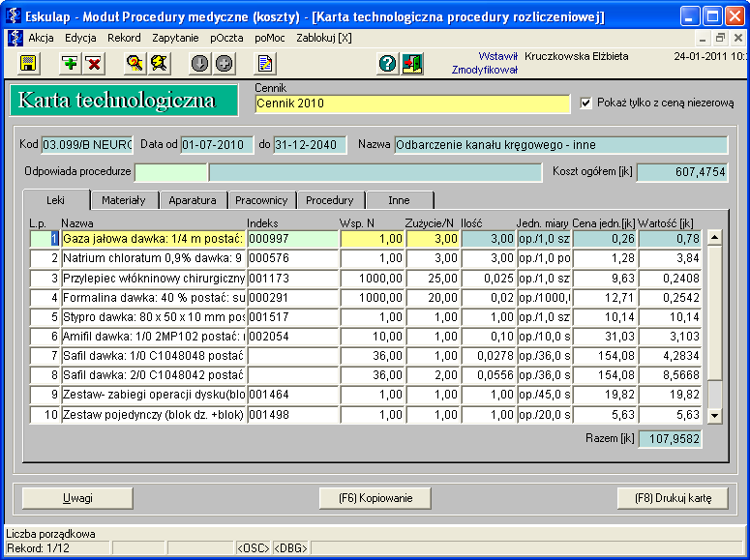Image resolution: width=750 pixels, height=560 pixels.
Task: Click the <OSC> status bar indicator
Action: point(254,548)
